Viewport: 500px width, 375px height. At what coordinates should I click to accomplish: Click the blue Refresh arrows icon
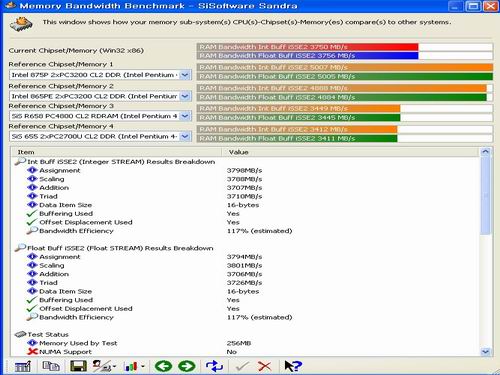(214, 366)
